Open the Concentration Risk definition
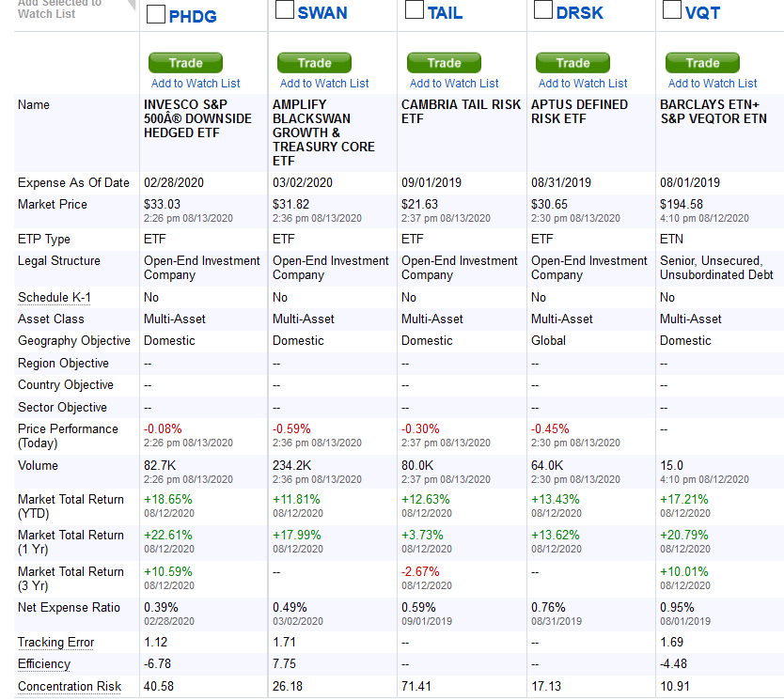This screenshot has width=784, height=700. coord(70,686)
